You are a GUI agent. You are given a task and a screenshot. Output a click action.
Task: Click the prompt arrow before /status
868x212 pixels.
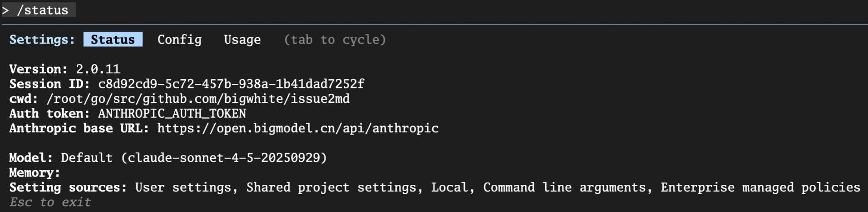tap(5, 10)
